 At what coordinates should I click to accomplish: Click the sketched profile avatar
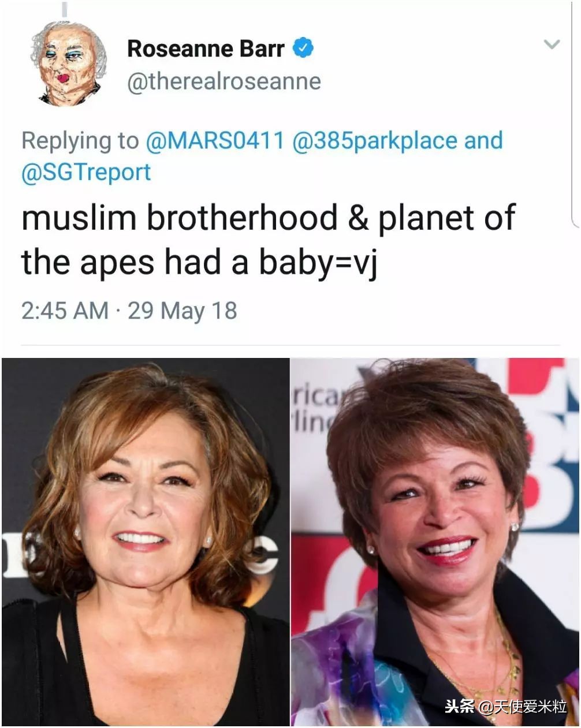click(68, 64)
